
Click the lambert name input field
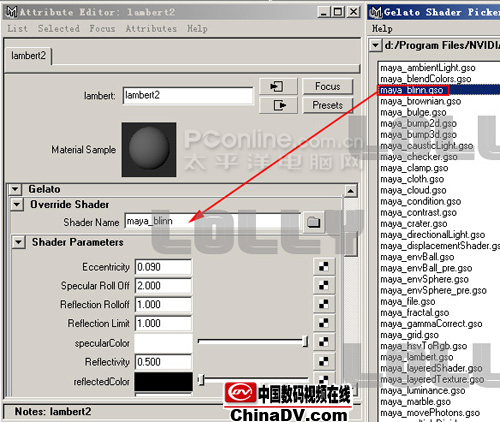pyautogui.click(x=188, y=95)
